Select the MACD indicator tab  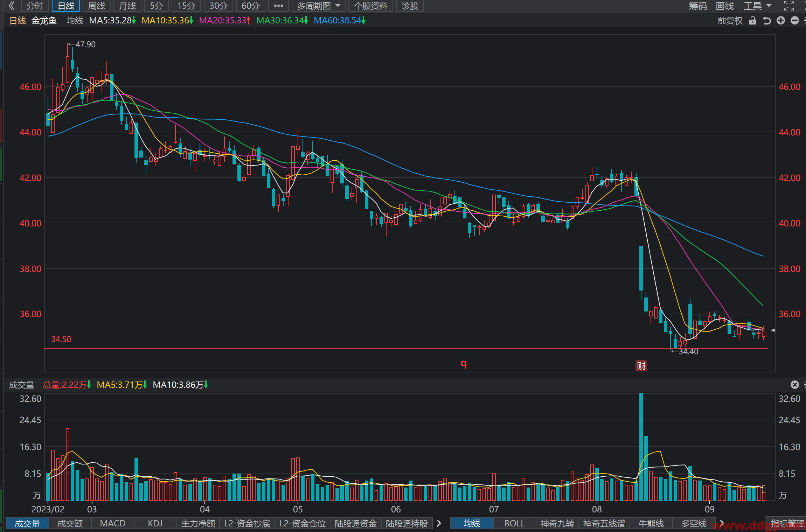tap(113, 524)
